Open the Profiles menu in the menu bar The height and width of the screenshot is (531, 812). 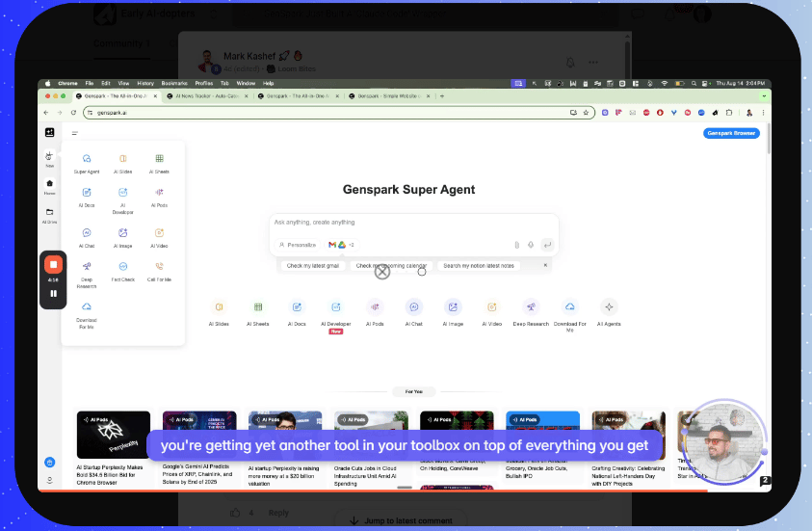pos(204,84)
